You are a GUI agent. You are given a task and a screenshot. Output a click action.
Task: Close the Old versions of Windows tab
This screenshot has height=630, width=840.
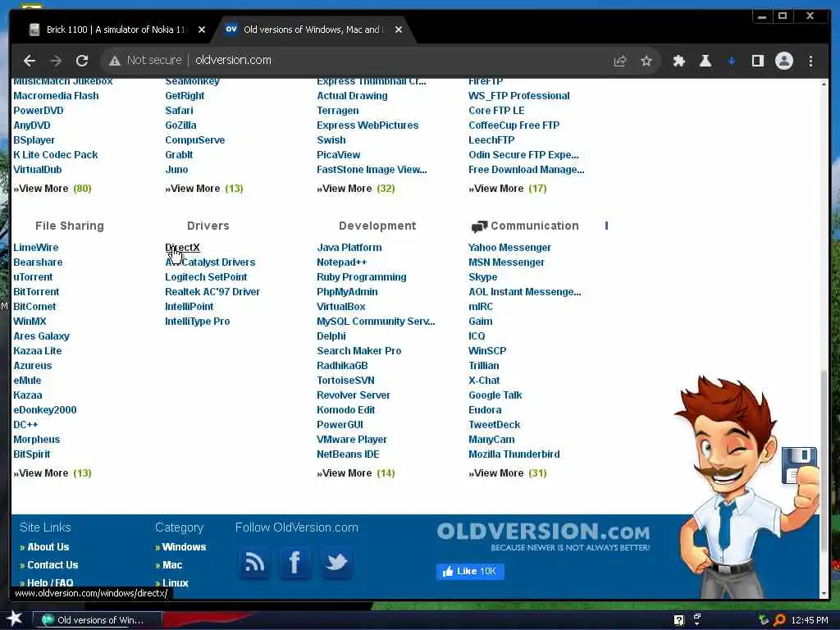point(398,30)
